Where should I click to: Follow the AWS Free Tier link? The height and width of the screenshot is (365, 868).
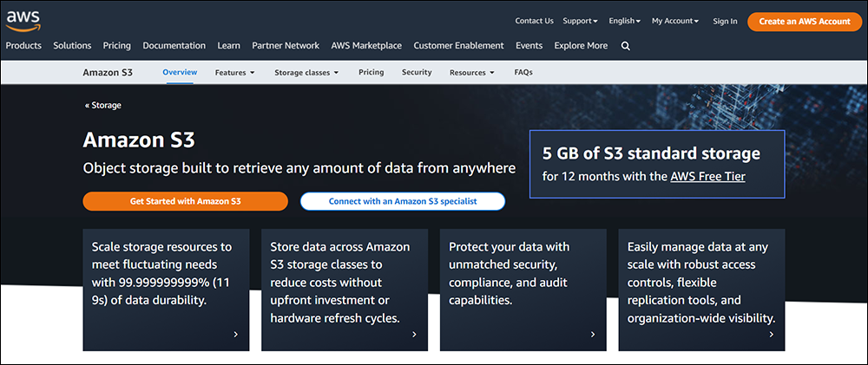click(707, 177)
